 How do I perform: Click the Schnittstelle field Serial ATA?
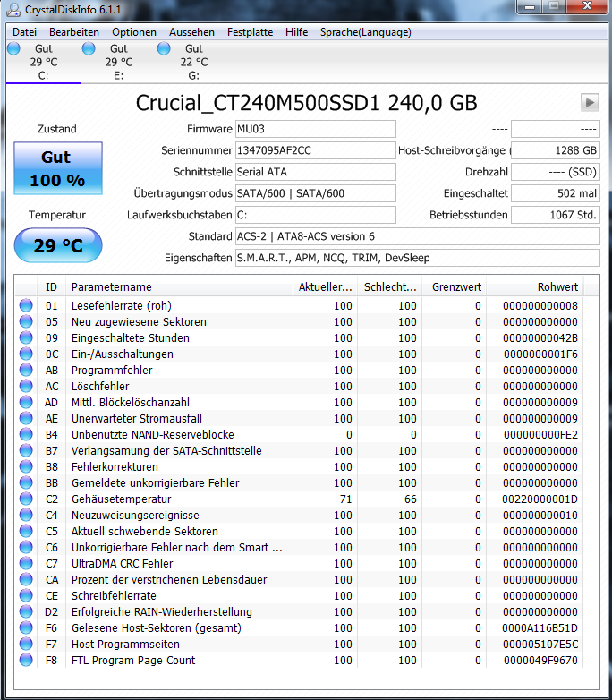pos(315,172)
